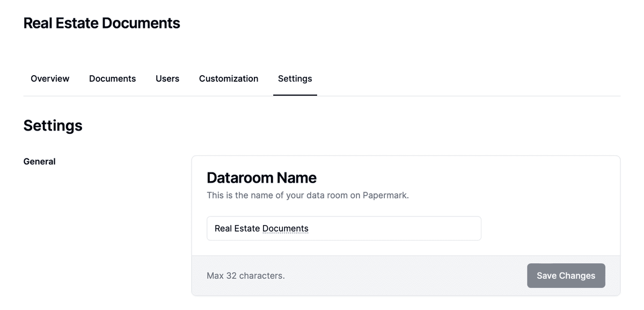
Task: Click the active Settings tab
Action: click(295, 78)
